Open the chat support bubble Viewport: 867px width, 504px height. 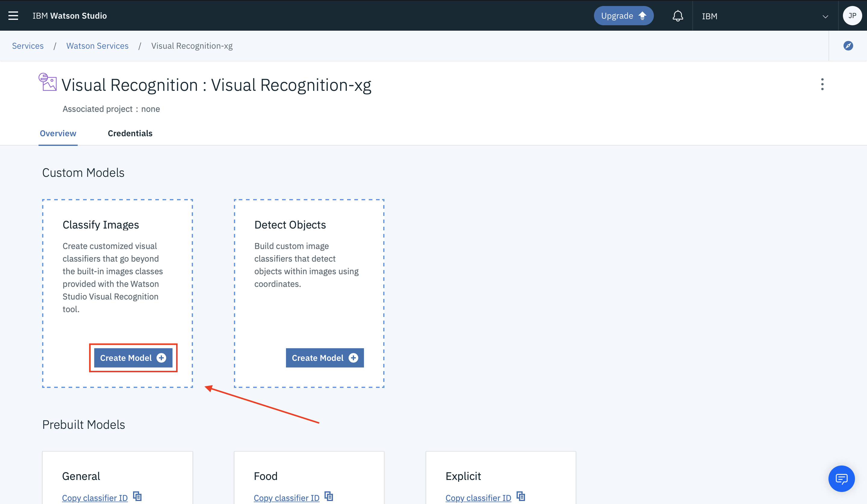pos(841,478)
